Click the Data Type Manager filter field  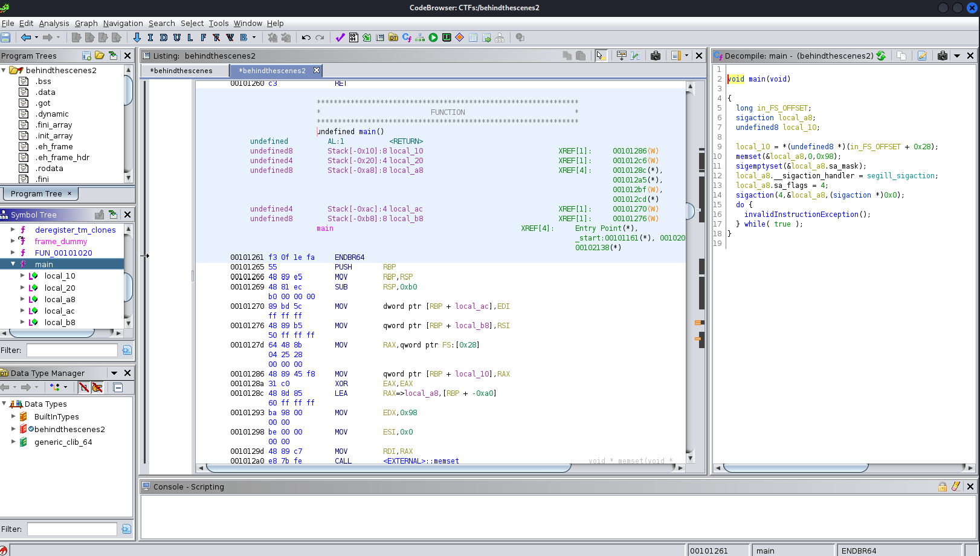coord(72,529)
